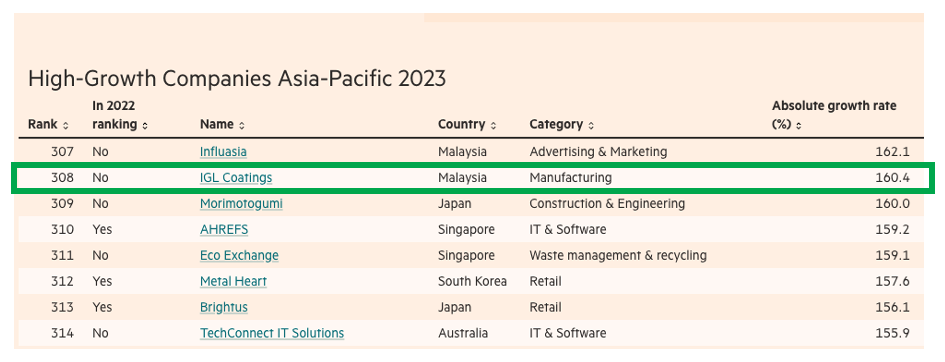
Task: Click the Country column header text
Action: 462,125
